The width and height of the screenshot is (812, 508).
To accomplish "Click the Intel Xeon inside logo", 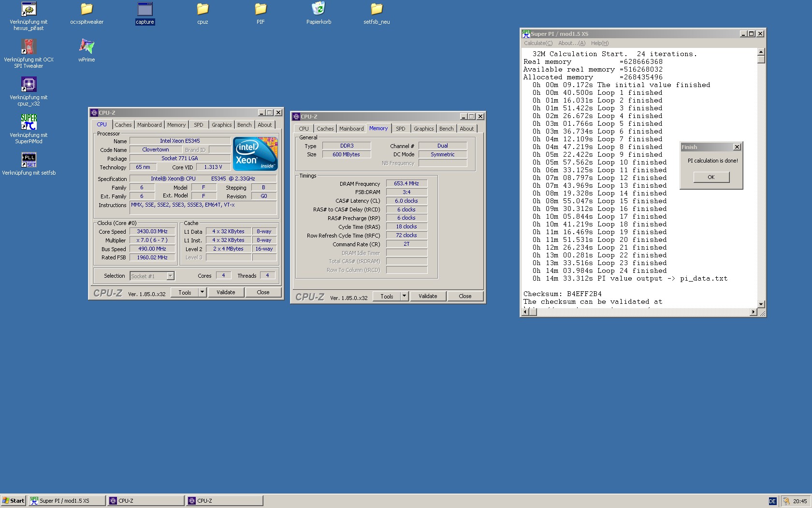I will [255, 154].
